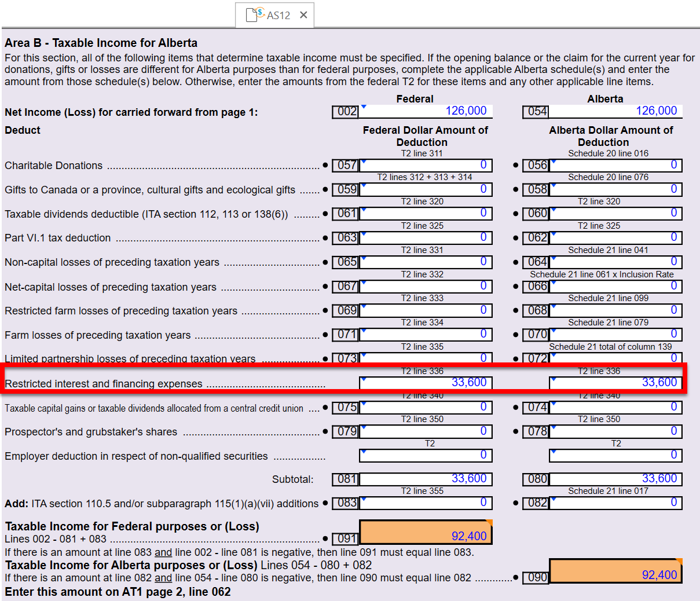The image size is (700, 601).
Task: Select the Federal farm losses field, line 071
Action: pyautogui.click(x=426, y=334)
